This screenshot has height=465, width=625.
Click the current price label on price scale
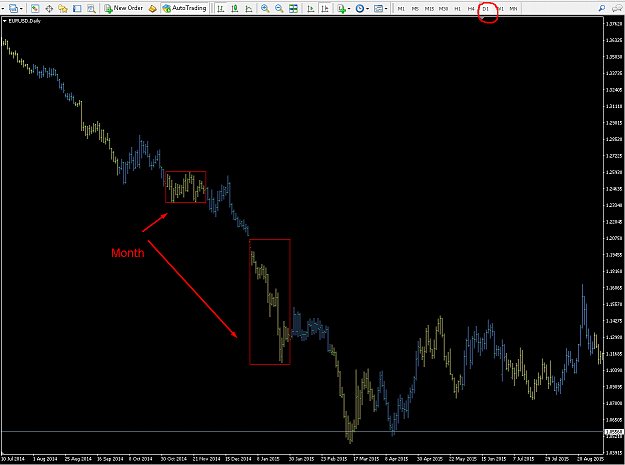[x=614, y=432]
